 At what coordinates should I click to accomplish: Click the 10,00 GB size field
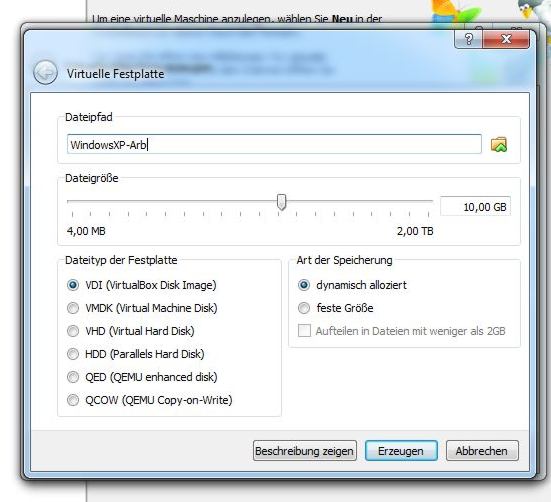click(x=475, y=207)
